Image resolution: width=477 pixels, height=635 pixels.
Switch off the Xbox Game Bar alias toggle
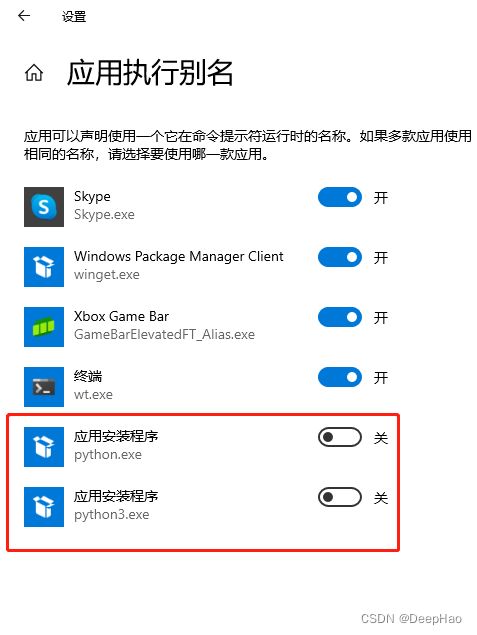[340, 317]
